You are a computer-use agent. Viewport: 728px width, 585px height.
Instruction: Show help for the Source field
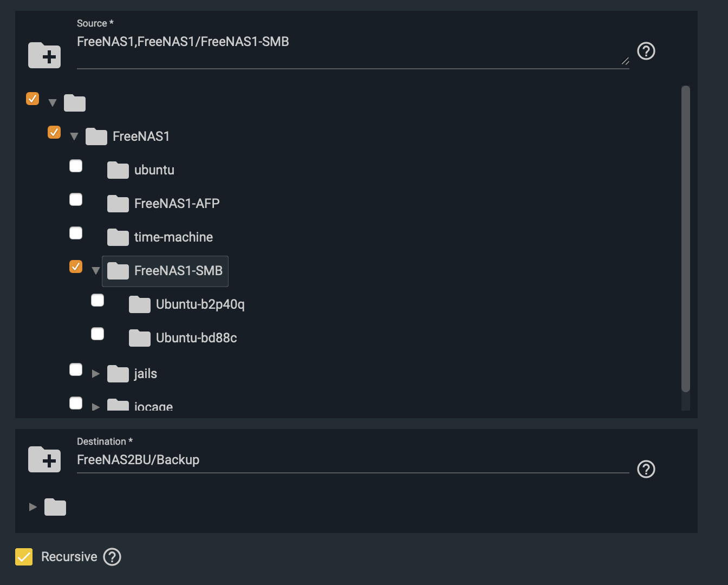[x=646, y=51]
